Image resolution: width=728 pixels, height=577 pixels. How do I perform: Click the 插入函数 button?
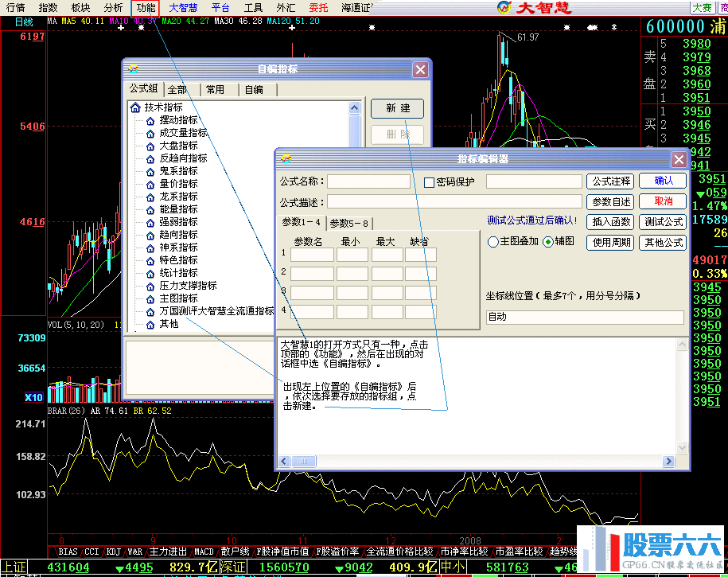(611, 220)
